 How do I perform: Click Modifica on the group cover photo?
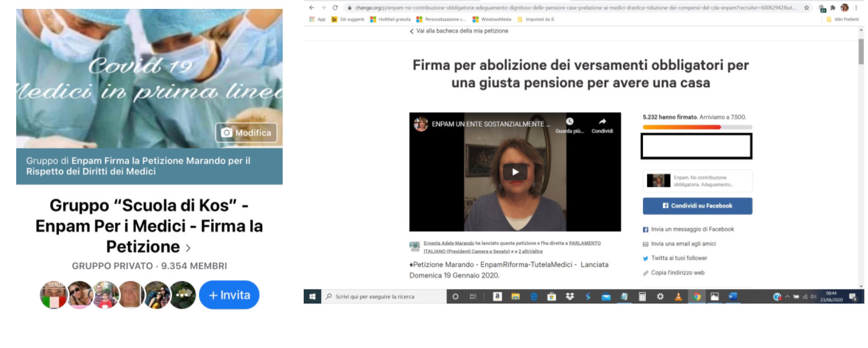tap(246, 133)
